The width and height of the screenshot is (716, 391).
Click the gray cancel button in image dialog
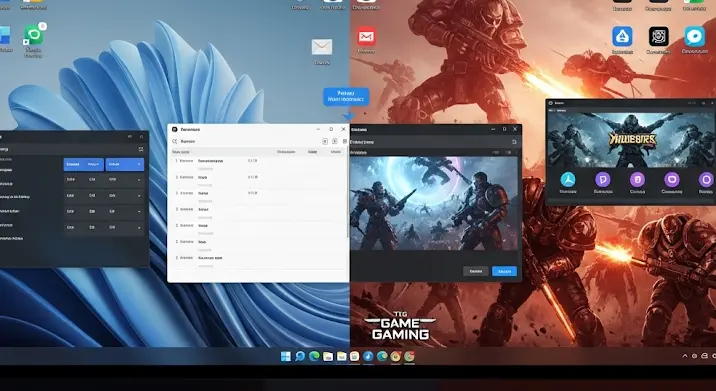[475, 271]
